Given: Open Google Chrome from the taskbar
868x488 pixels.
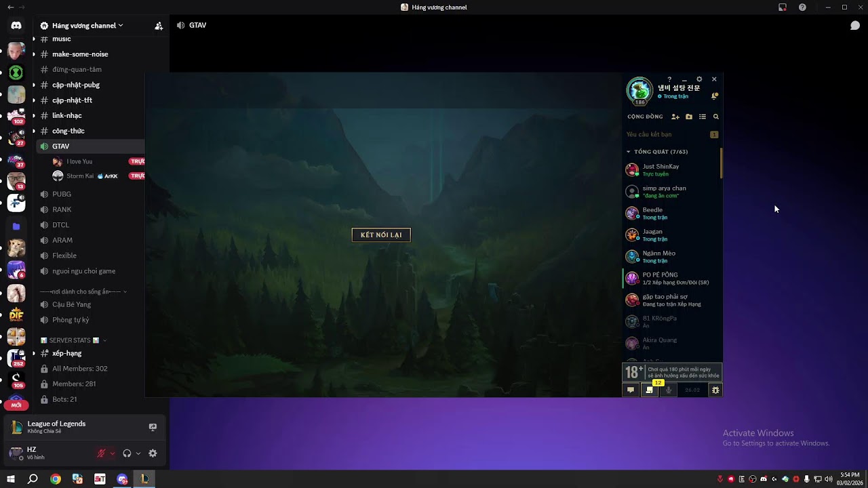Looking at the screenshot, I should point(56,479).
